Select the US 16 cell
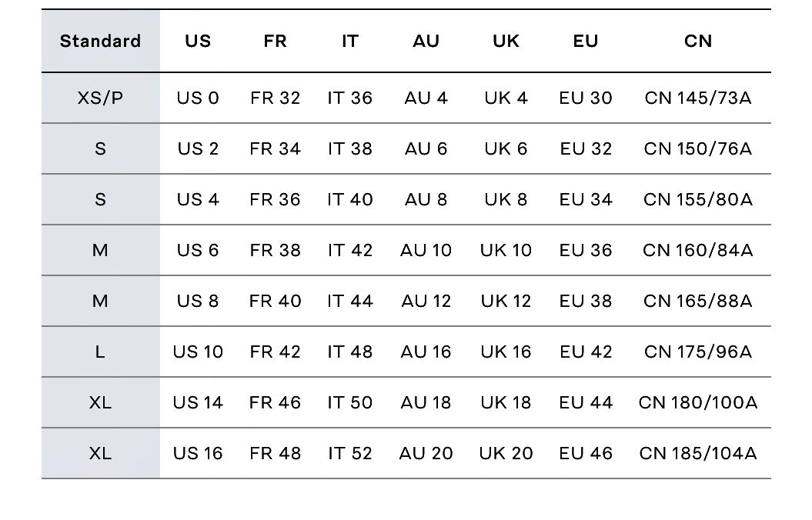The width and height of the screenshot is (812, 520). pos(198,454)
